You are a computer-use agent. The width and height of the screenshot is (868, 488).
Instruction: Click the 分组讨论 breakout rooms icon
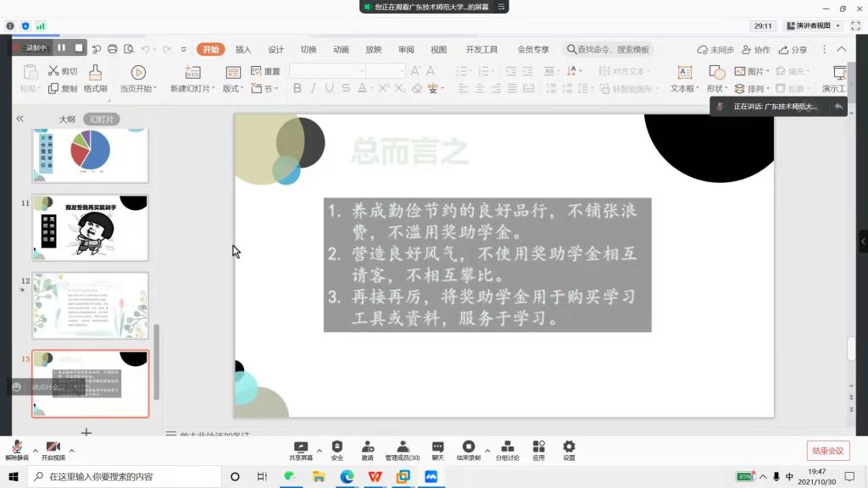click(507, 446)
